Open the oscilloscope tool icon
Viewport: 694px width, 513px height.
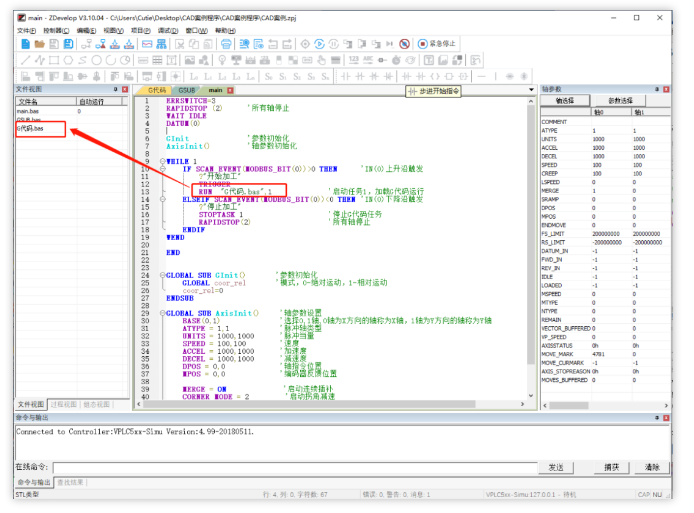tap(147, 44)
